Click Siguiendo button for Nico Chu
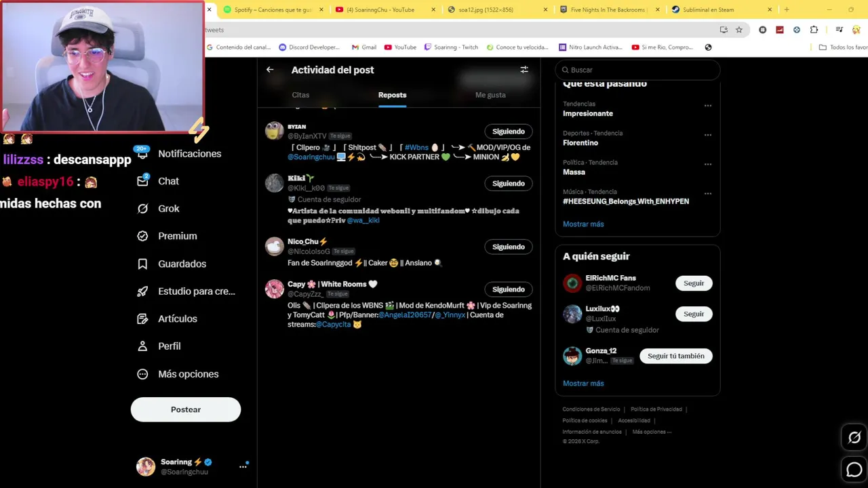 coord(509,247)
